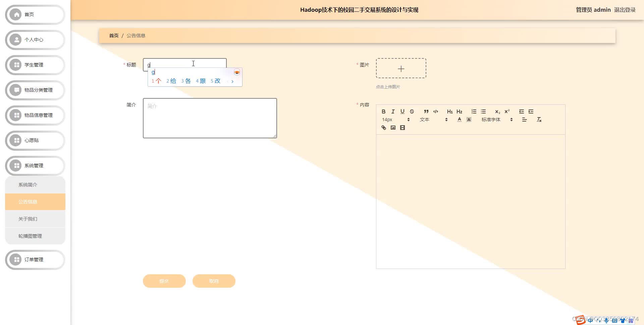Click the image upload plus box
Viewport: 644px width, 325px height.
click(x=401, y=68)
